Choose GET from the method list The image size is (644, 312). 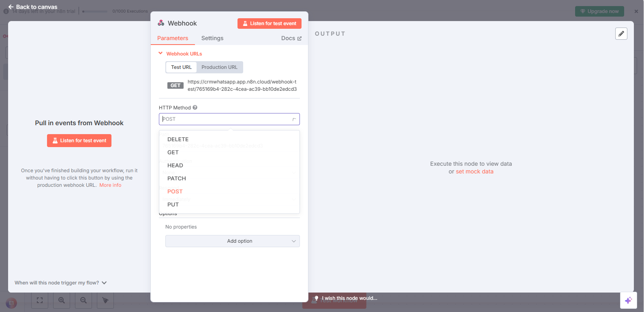(229, 152)
